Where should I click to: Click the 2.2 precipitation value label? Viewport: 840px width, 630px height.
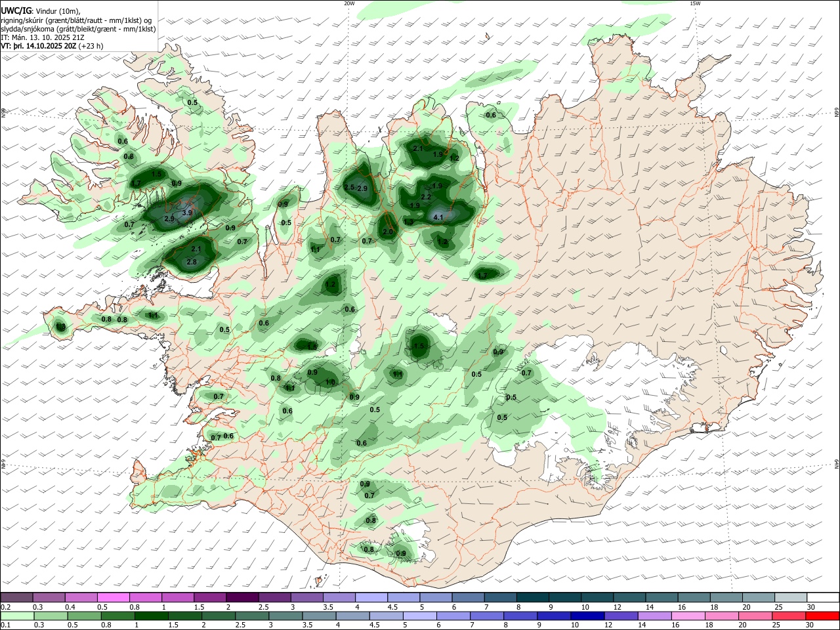(x=425, y=197)
